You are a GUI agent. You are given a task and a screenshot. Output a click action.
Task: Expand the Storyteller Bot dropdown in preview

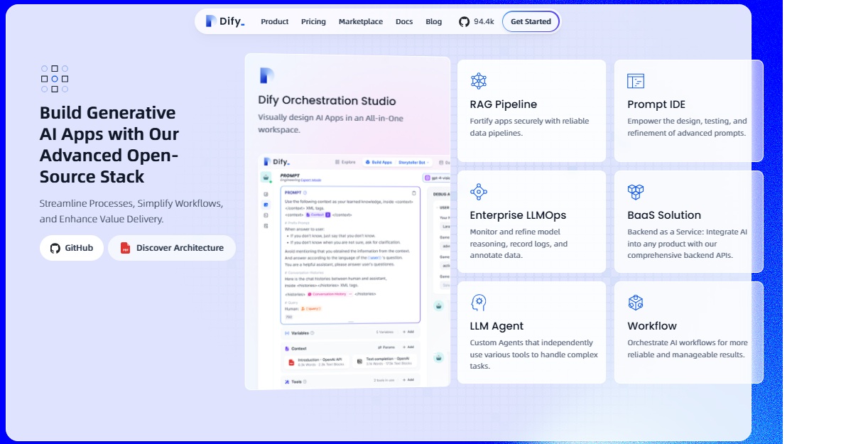[414, 162]
